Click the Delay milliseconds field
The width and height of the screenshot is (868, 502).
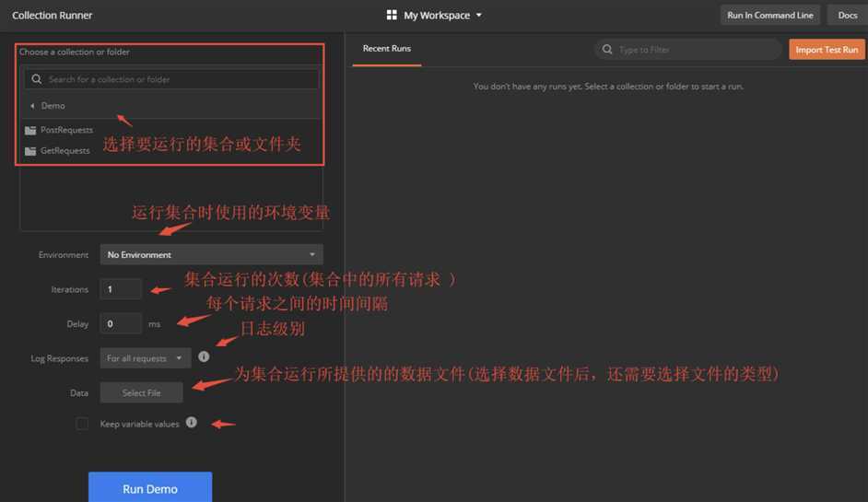pos(121,324)
